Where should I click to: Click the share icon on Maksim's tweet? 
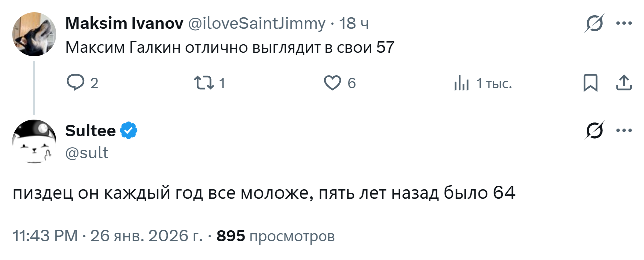[623, 83]
